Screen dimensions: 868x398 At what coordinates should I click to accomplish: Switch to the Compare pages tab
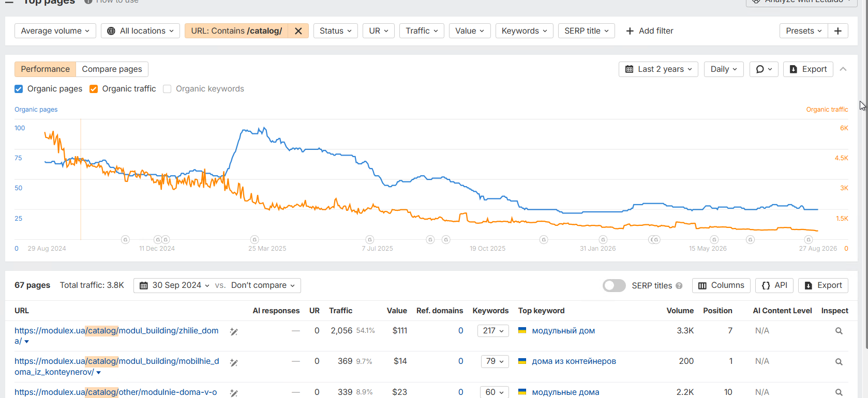pos(112,69)
